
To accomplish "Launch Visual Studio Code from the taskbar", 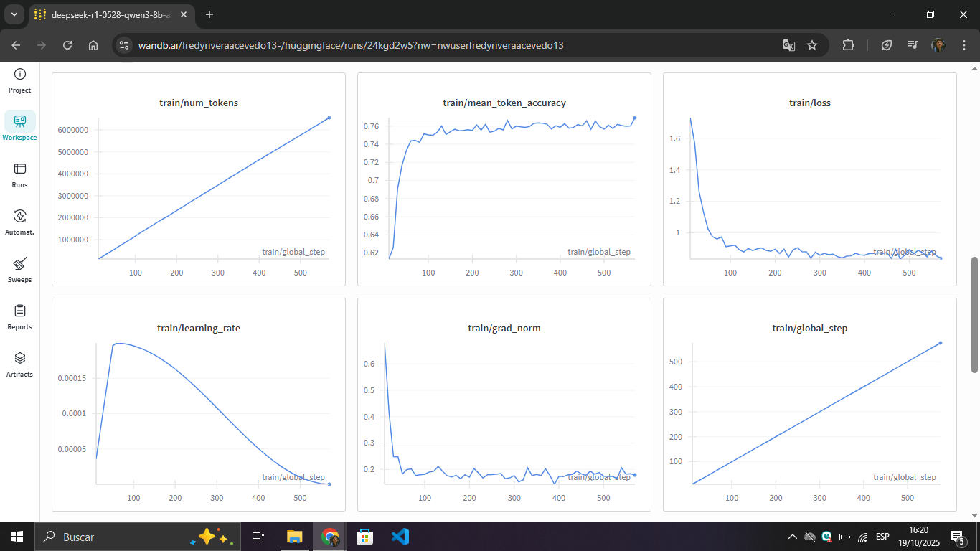I will click(400, 536).
